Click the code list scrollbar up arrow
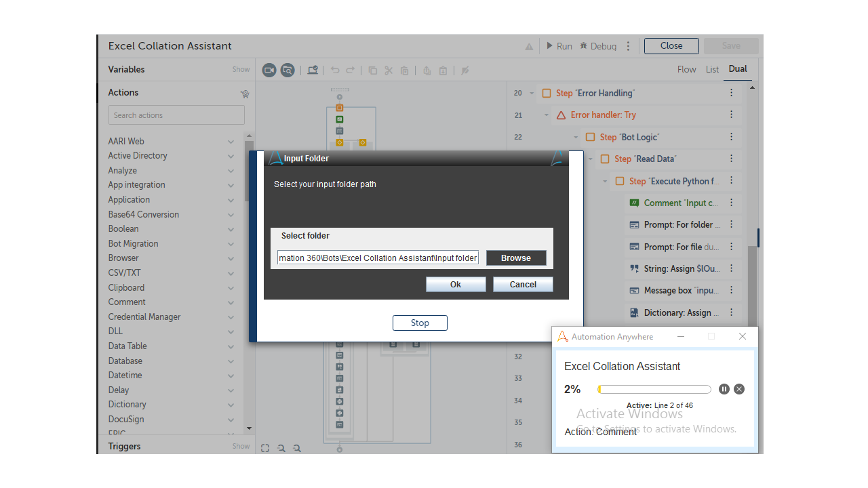868x488 pixels. tap(752, 88)
